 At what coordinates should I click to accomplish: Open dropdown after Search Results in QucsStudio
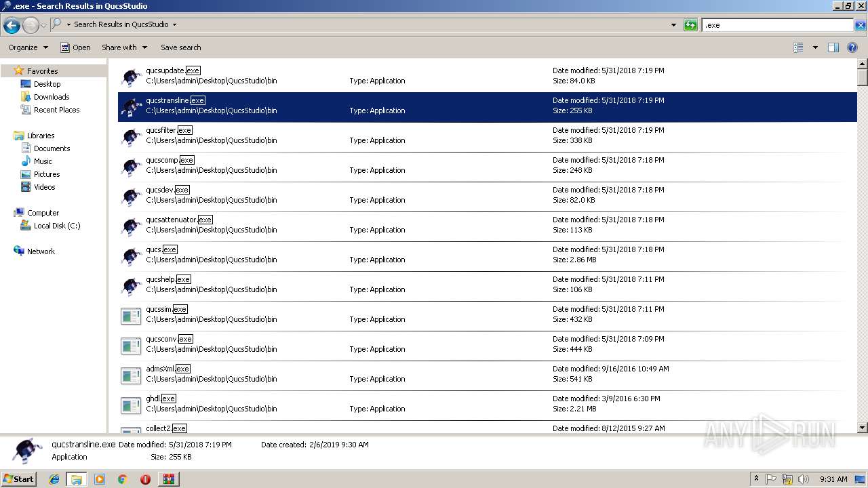(x=174, y=24)
